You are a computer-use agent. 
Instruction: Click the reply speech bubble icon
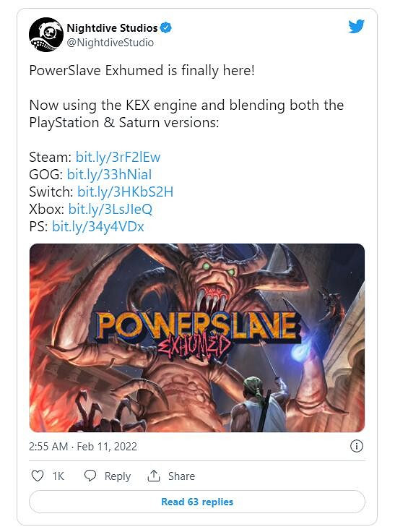click(x=90, y=476)
